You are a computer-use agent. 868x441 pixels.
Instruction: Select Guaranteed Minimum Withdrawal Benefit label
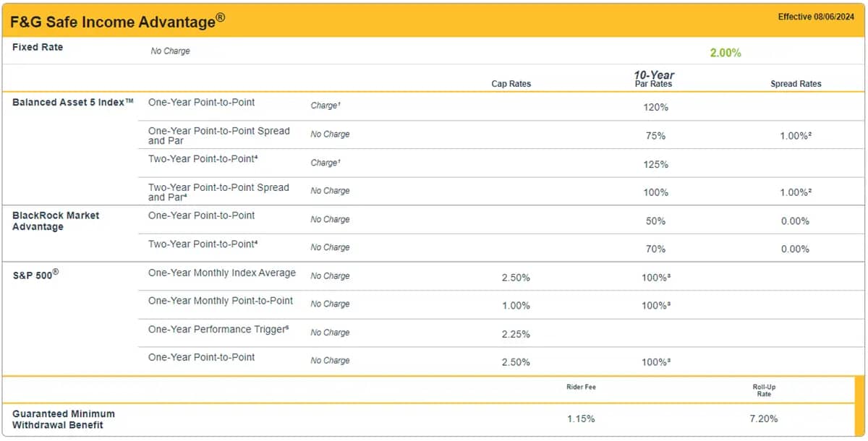point(64,419)
